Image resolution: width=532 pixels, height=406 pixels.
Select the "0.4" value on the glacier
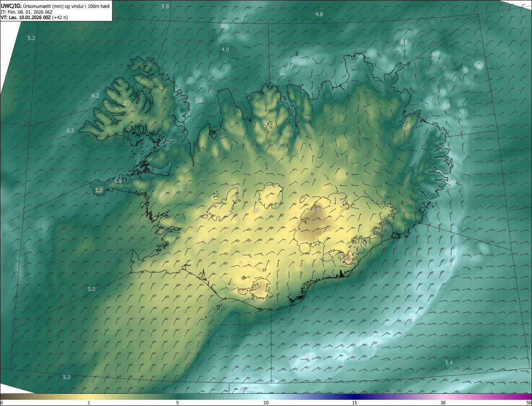pyautogui.click(x=315, y=210)
